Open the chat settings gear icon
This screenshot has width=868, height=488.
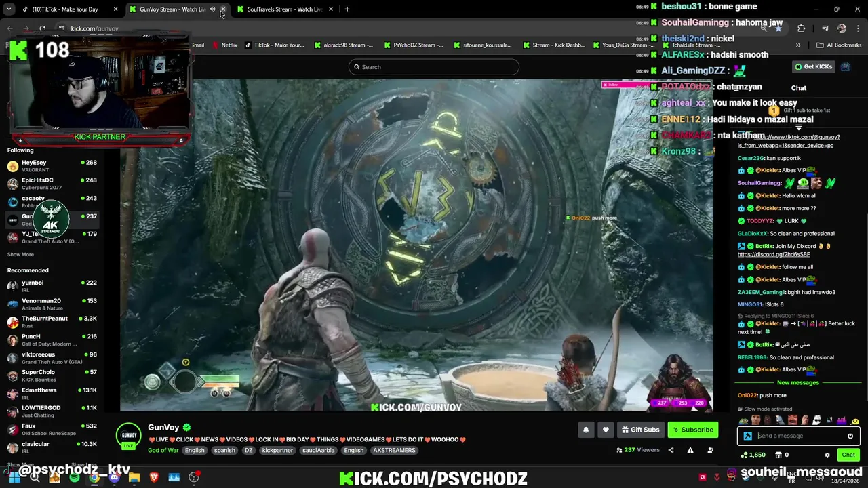tap(827, 455)
